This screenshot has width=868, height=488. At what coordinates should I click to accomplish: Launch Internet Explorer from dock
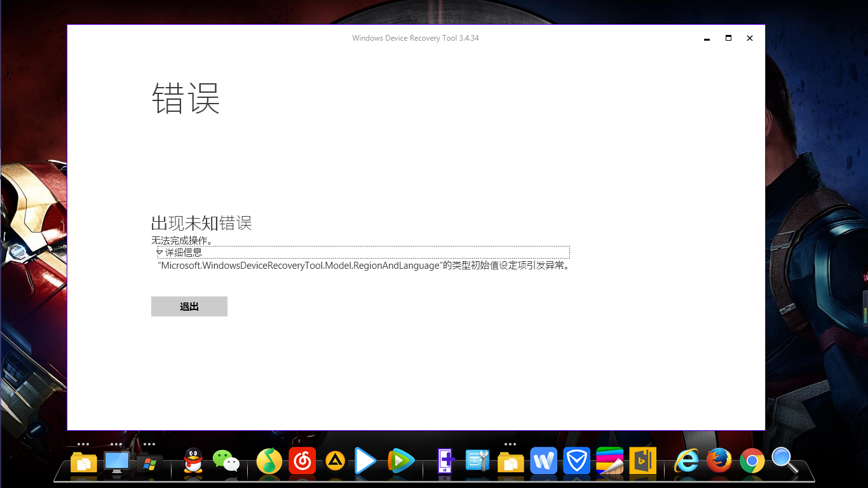pyautogui.click(x=686, y=461)
